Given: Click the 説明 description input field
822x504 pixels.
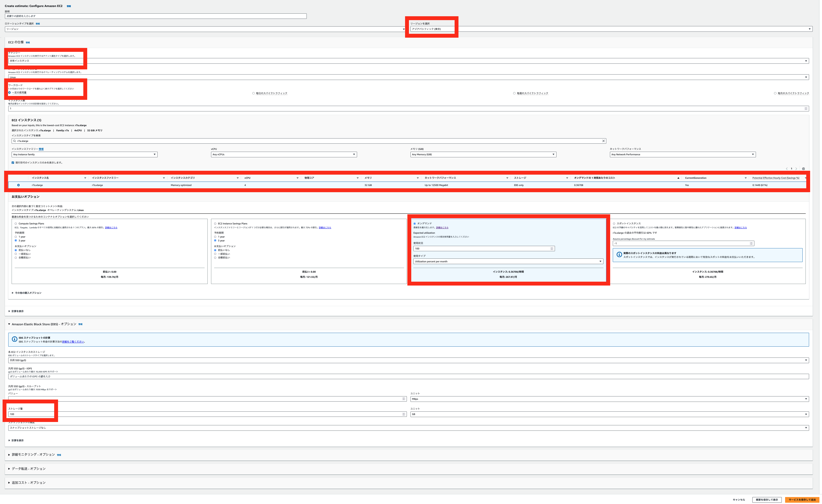Looking at the screenshot, I should pyautogui.click(x=156, y=16).
